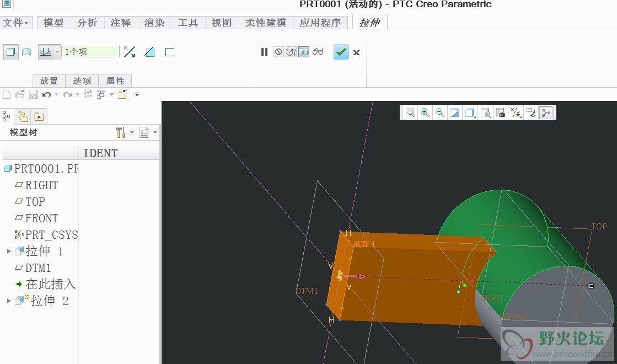The width and height of the screenshot is (617, 364).
Task: Expand the 拉伸 1 feature node
Action: pyautogui.click(x=9, y=251)
